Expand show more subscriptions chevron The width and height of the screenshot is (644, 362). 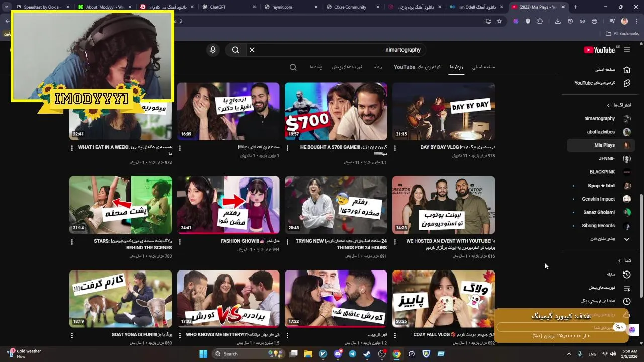627,239
